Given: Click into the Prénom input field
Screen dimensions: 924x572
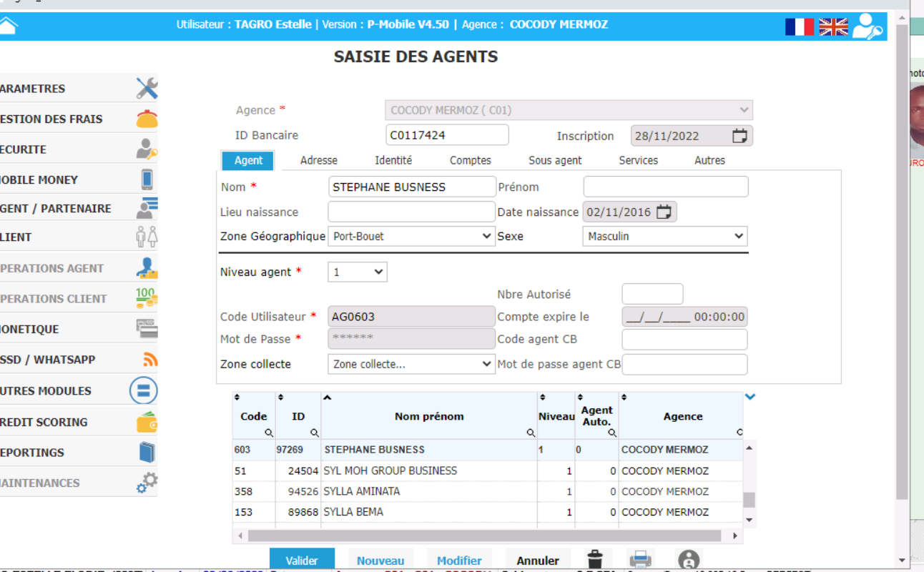Looking at the screenshot, I should pyautogui.click(x=665, y=187).
